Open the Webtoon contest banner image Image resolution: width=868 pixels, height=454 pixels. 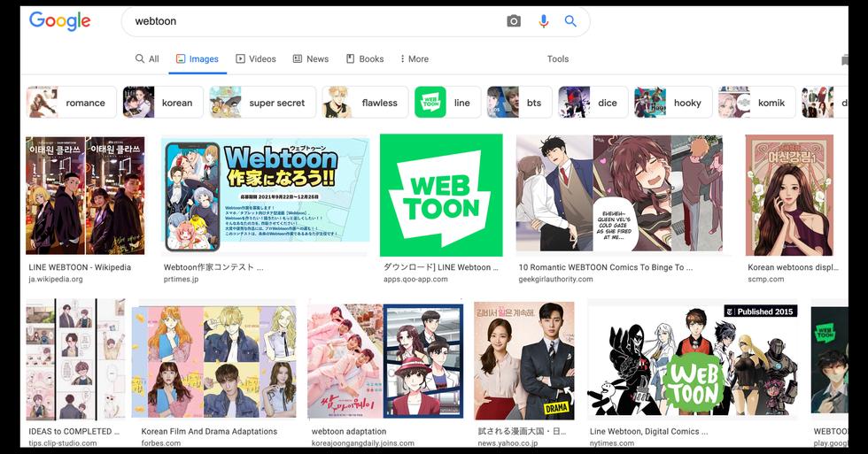266,196
